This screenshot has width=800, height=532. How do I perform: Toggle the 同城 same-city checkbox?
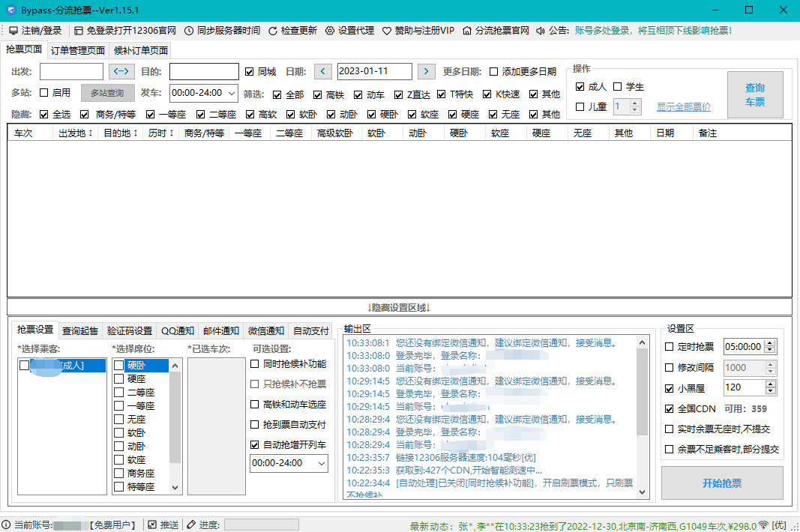tap(250, 71)
